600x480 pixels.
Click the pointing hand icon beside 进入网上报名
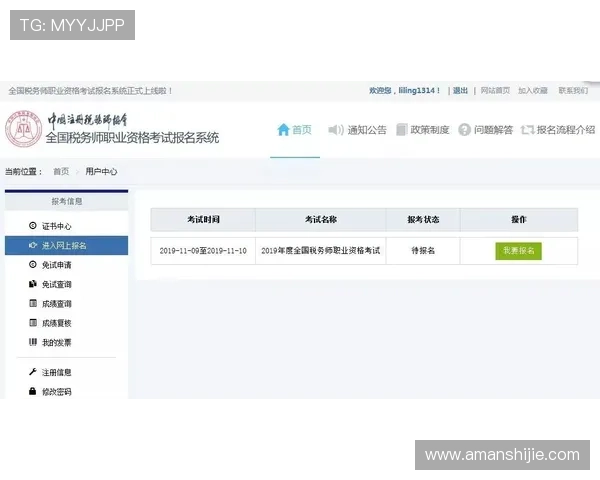coord(33,245)
